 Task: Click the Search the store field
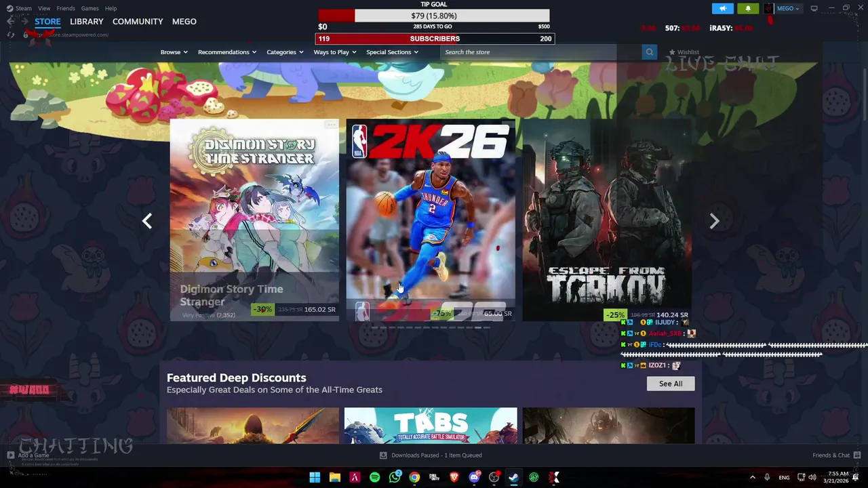541,52
